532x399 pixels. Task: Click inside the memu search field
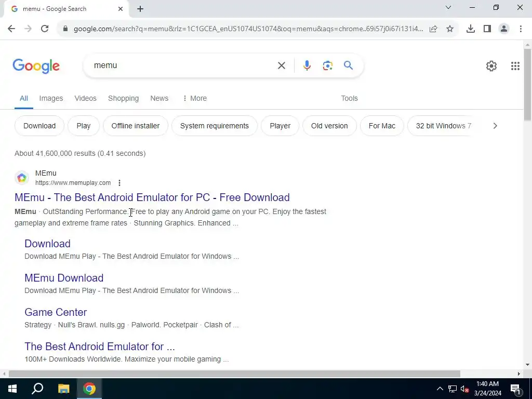coord(183,65)
